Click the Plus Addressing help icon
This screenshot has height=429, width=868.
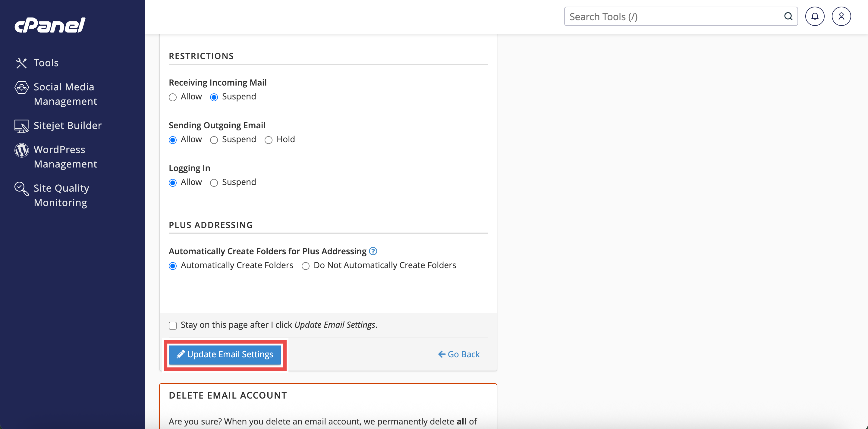[373, 251]
